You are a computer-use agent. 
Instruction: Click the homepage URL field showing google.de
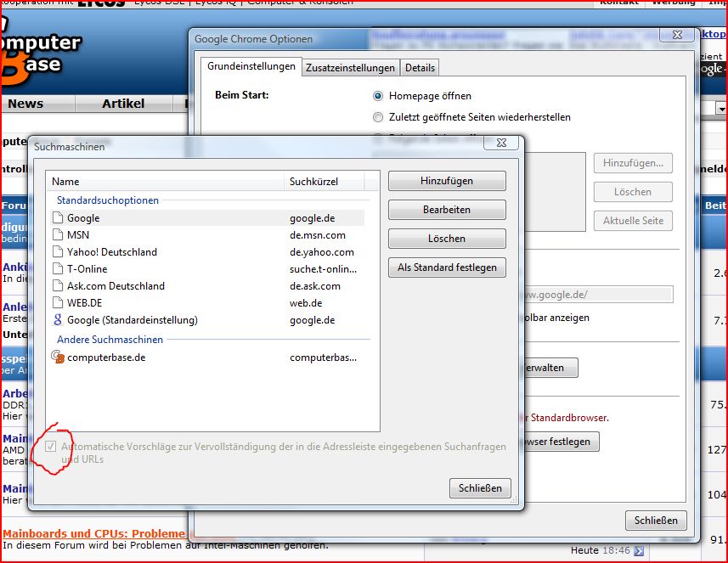click(x=599, y=295)
